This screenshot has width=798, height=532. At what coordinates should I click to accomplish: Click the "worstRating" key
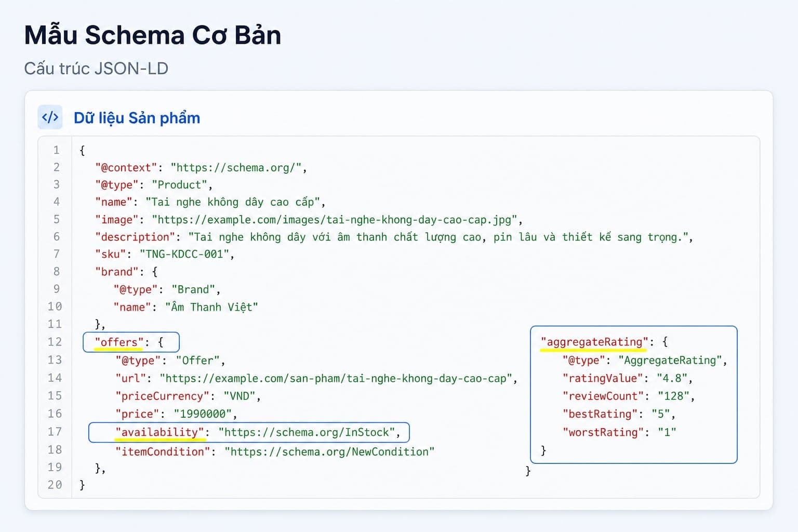tap(603, 432)
